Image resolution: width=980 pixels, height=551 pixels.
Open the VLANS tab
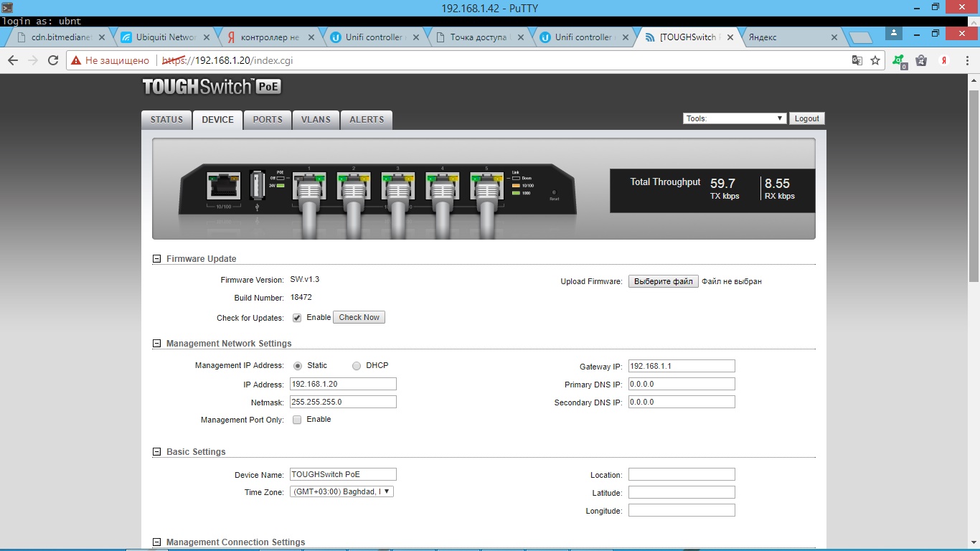pos(316,120)
